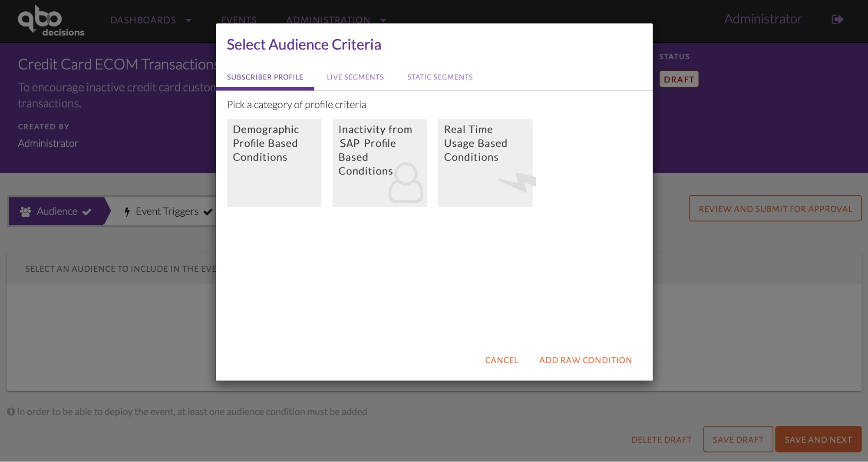Click the 'STATUS' label
The height and width of the screenshot is (462, 868).
(674, 57)
